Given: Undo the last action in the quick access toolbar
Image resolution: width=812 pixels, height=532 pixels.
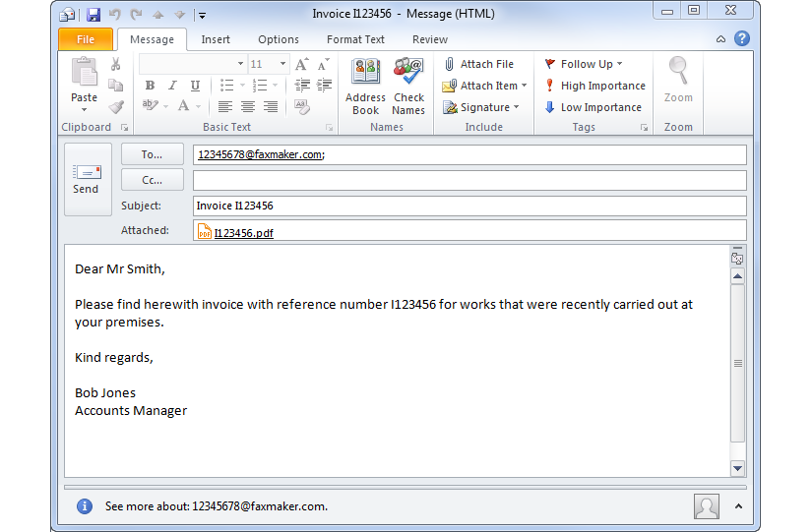Looking at the screenshot, I should pos(114,15).
